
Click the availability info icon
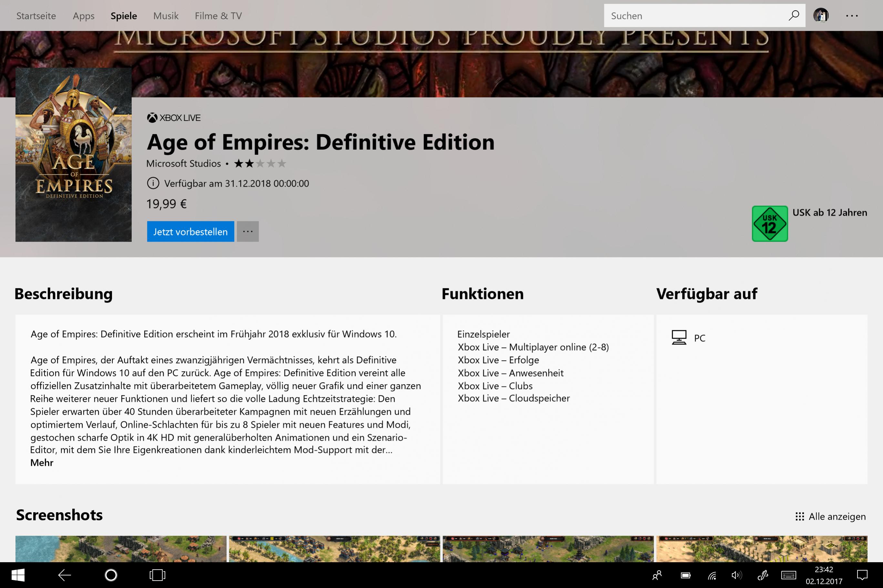click(153, 184)
